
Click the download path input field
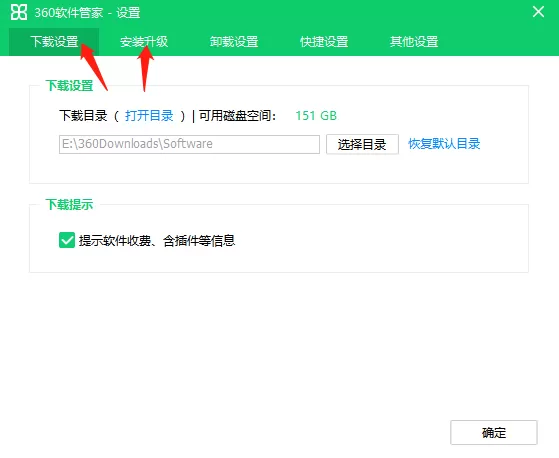pyautogui.click(x=189, y=144)
